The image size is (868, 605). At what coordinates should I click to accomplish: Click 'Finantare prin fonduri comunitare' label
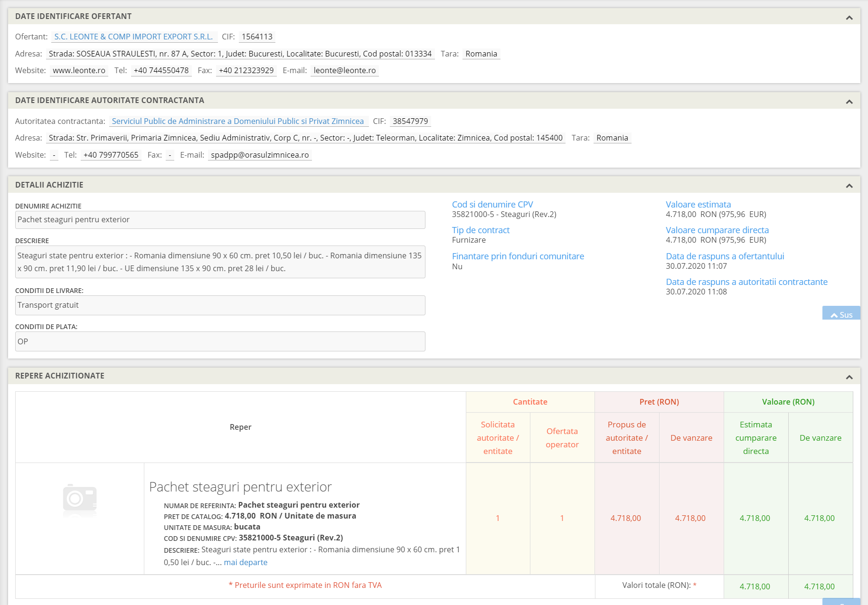pos(518,256)
